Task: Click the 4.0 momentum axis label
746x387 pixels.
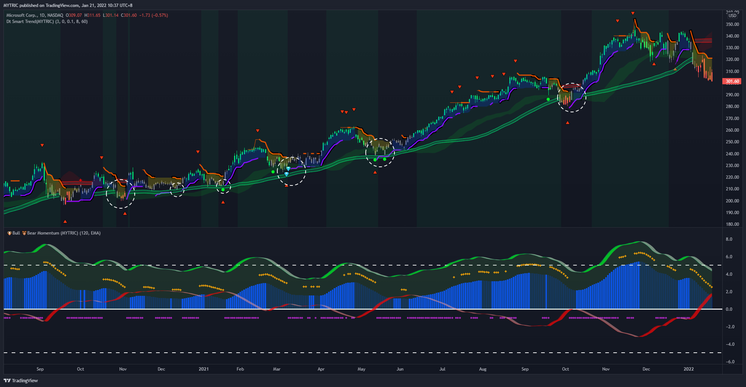Action: (729, 275)
